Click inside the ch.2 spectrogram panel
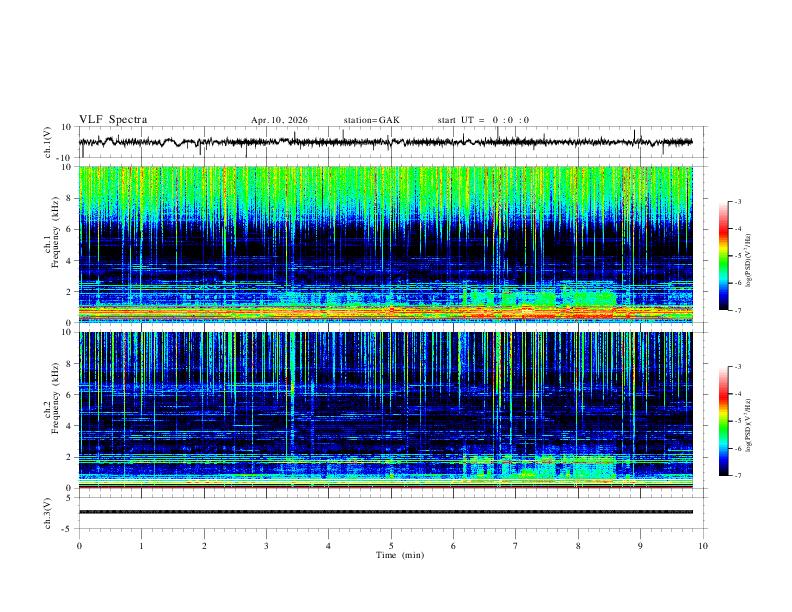Screen dimensions: 792x612 [386, 410]
